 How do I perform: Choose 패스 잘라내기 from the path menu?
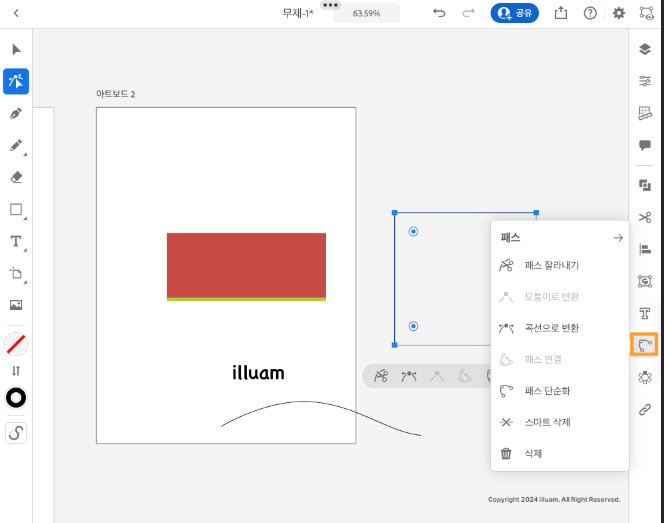point(559,266)
